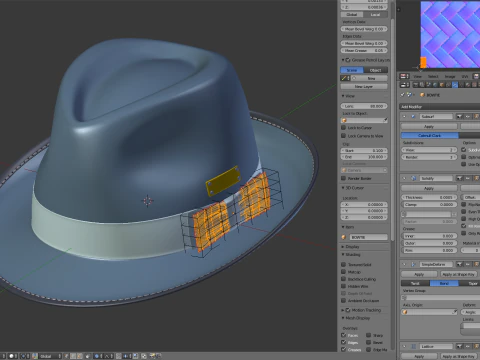
Task: Open the viewport shading mode selector
Action: [12, 356]
